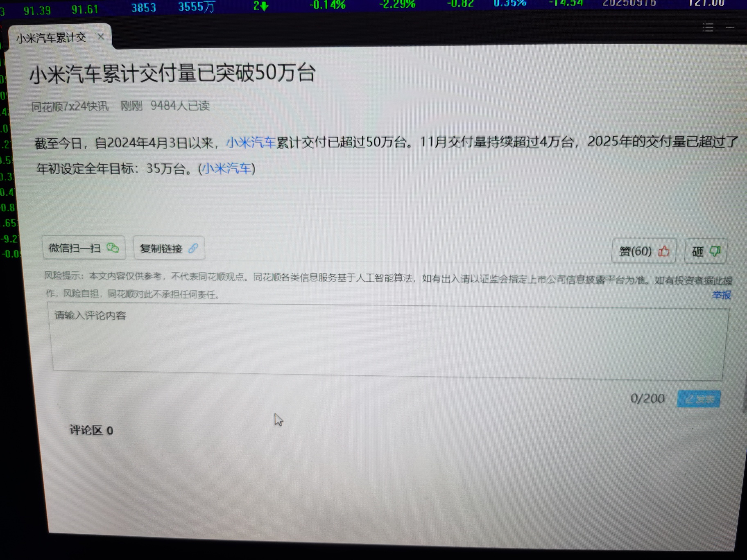Click the 3555万 value in background ticker
The width and height of the screenshot is (747, 560).
(x=197, y=7)
